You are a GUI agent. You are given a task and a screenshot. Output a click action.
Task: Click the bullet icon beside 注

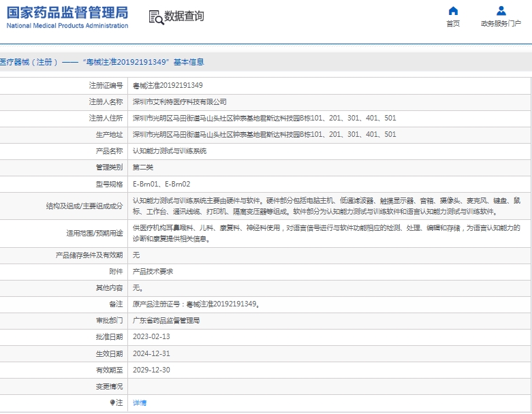[x=112, y=402]
